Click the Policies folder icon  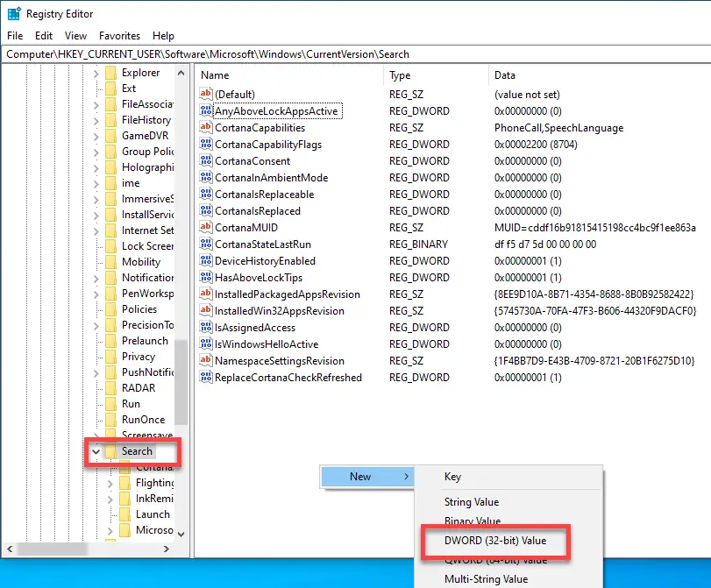[111, 309]
